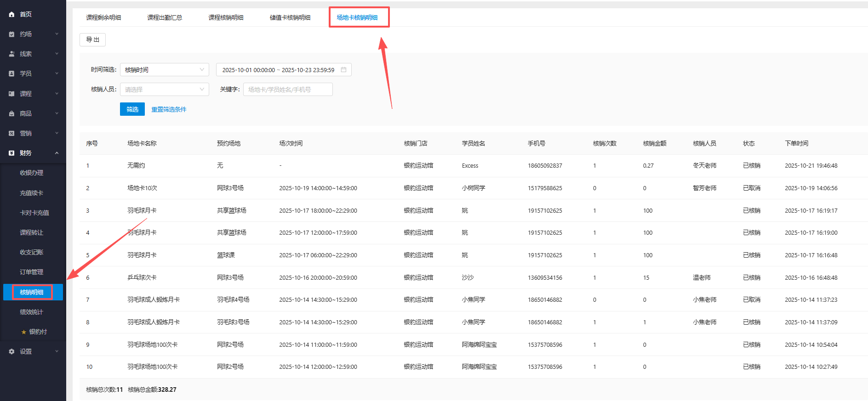The width and height of the screenshot is (868, 401).
Task: Click the 下单时间 column header
Action: (x=797, y=143)
